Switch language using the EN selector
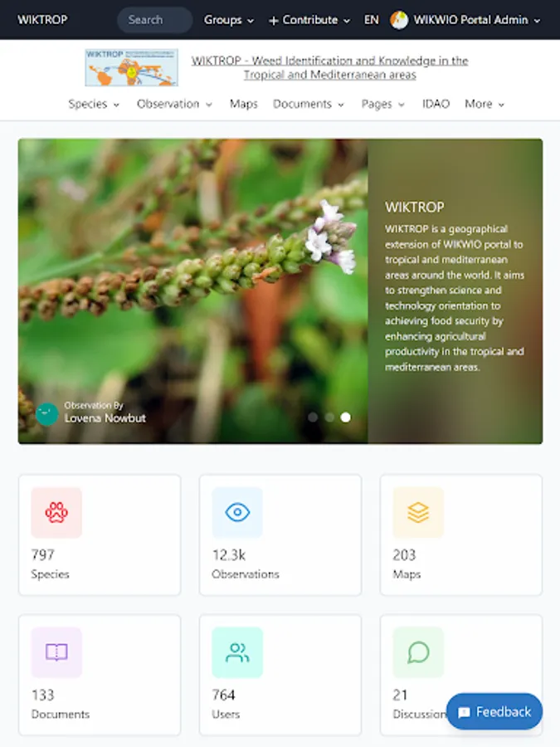Screen dimensions: 560x747 372,20
